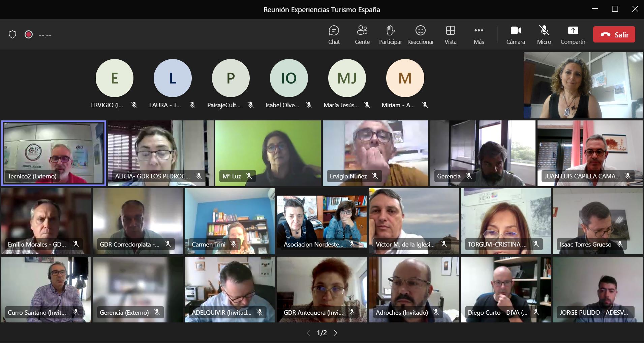Go to previous page of participants
Screen dimensions: 644x343
click(308, 333)
